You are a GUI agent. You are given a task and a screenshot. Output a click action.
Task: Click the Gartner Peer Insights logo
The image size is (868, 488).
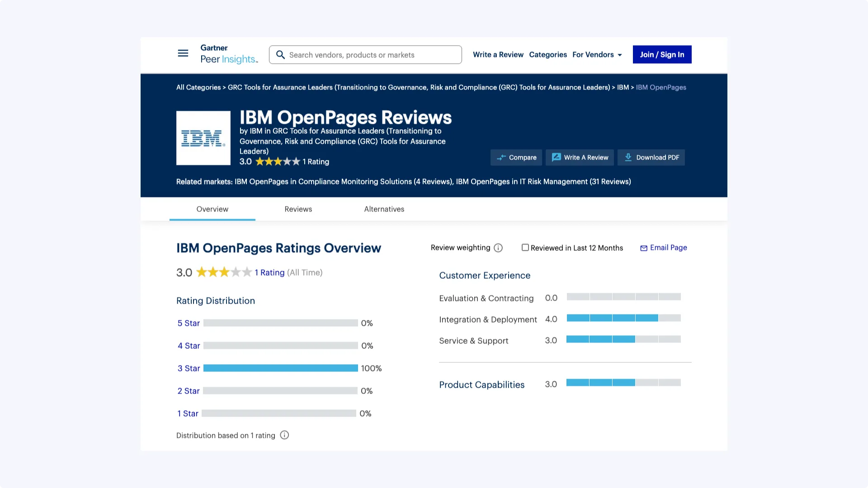pyautogui.click(x=229, y=54)
